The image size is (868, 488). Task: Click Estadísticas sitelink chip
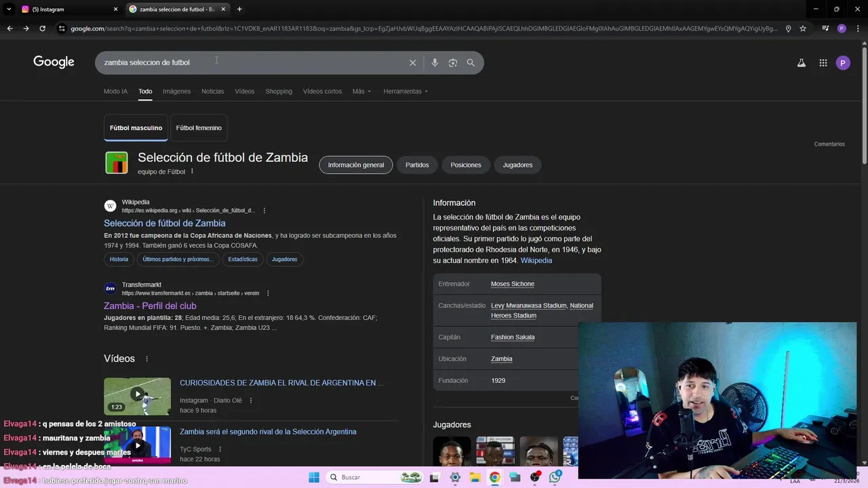pos(243,259)
